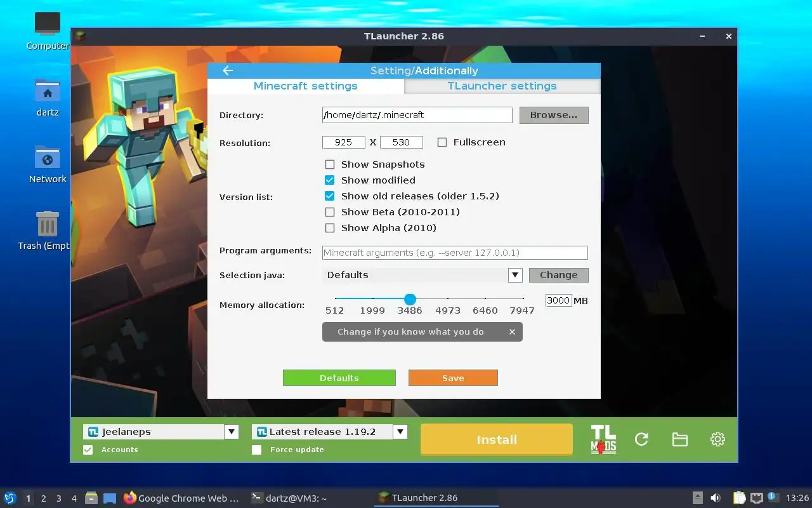The height and width of the screenshot is (508, 812).
Task: Click the clipboard icon in system tray
Action: pyautogui.click(x=739, y=498)
